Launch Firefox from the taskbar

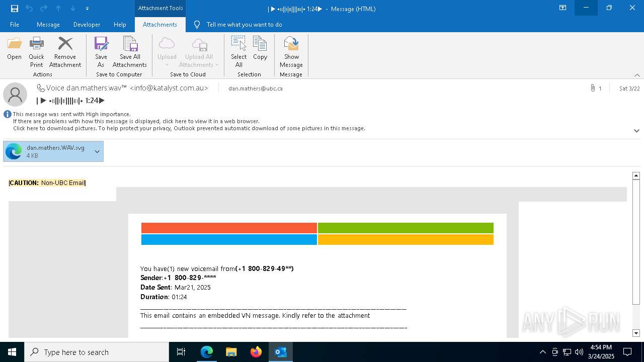tap(256, 352)
